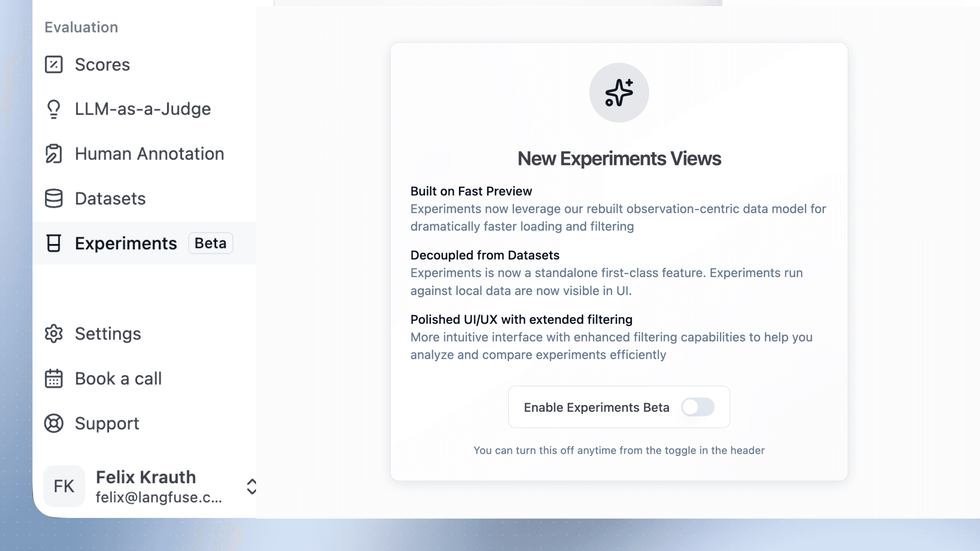Open the Experiments page from the sidebar

tap(126, 243)
